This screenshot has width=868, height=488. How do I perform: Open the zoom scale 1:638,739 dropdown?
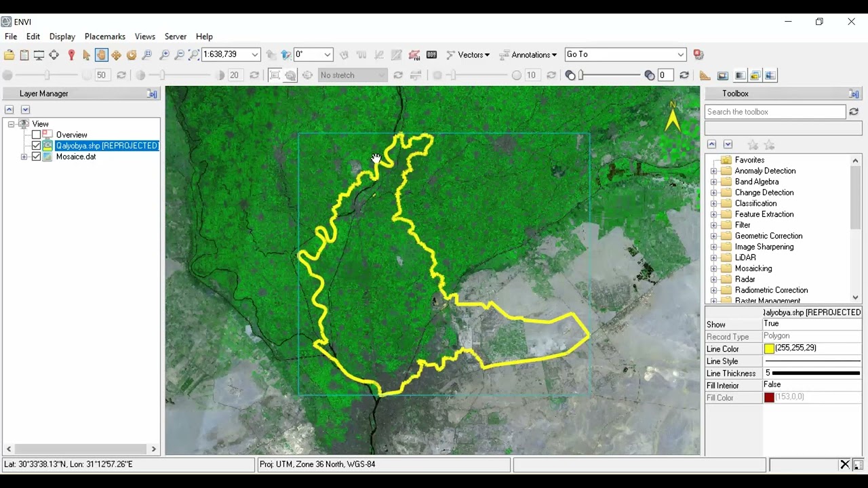[x=255, y=54]
